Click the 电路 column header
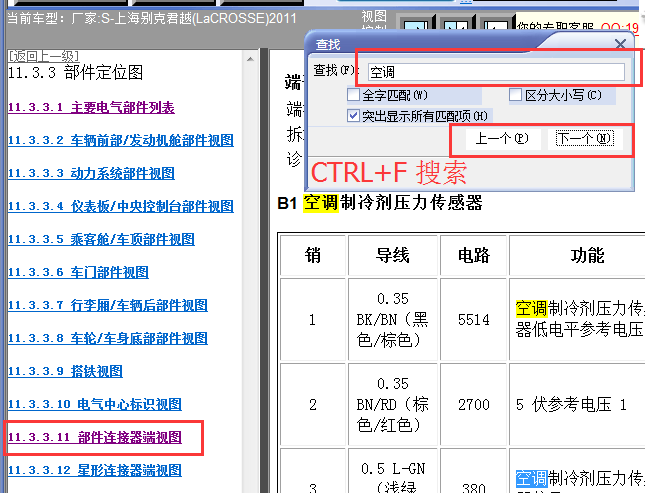Image resolution: width=645 pixels, height=493 pixels. pyautogui.click(x=473, y=255)
